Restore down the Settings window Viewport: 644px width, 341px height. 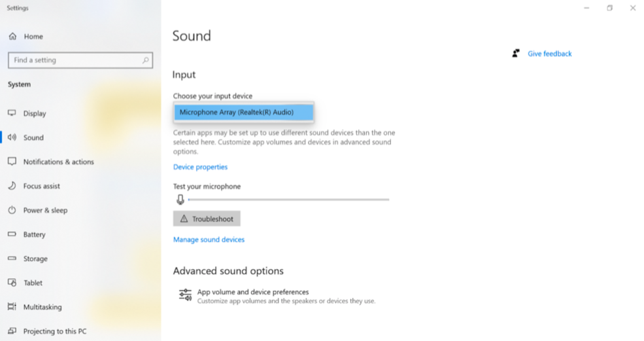coord(609,8)
